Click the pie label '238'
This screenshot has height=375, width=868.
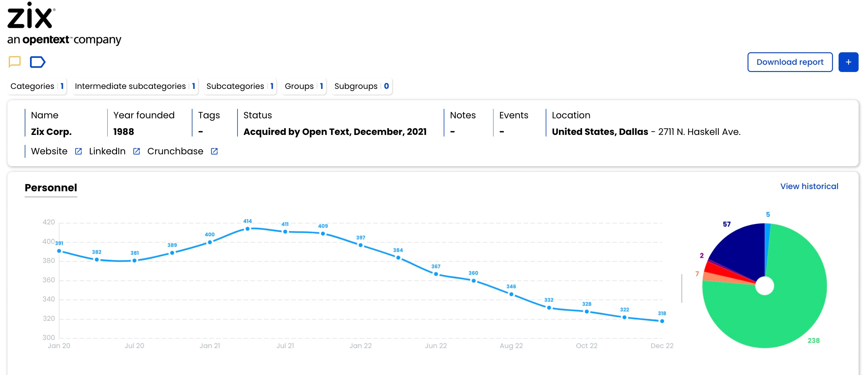click(814, 341)
